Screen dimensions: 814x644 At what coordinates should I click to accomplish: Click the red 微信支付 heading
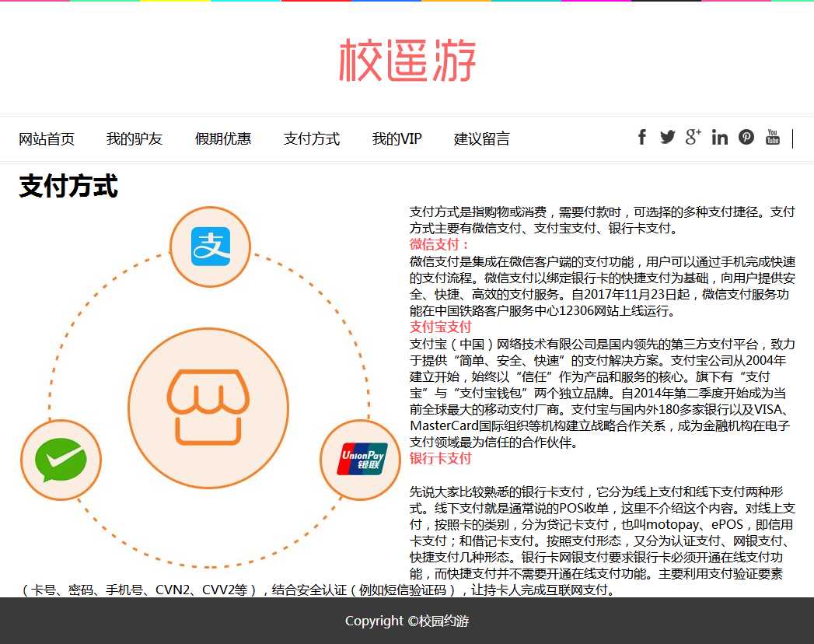pyautogui.click(x=440, y=245)
